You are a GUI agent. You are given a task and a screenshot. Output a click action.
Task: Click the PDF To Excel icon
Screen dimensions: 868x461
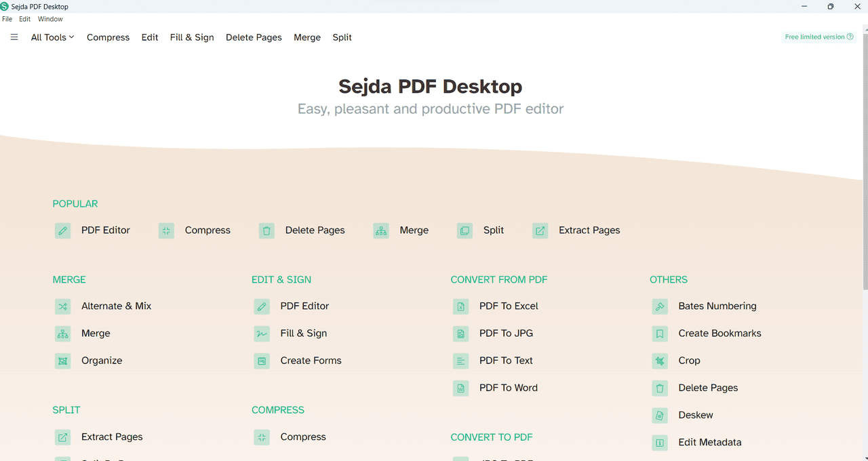click(460, 306)
